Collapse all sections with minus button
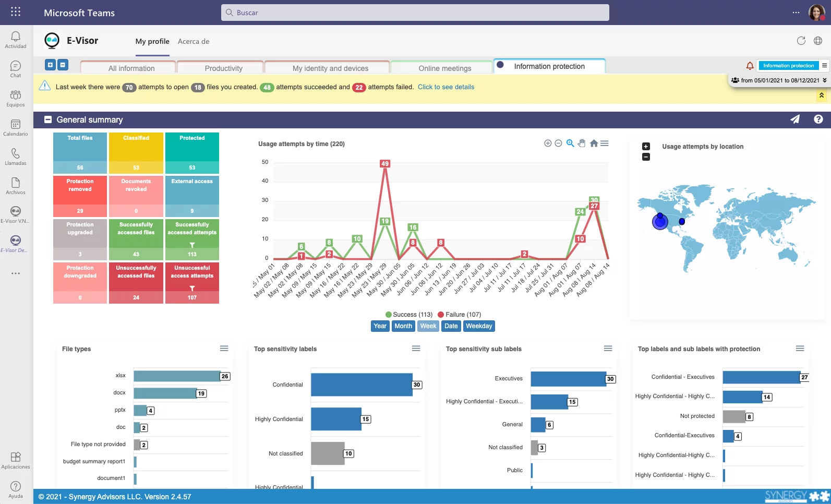Viewport: 831px width, 504px height. [x=63, y=65]
